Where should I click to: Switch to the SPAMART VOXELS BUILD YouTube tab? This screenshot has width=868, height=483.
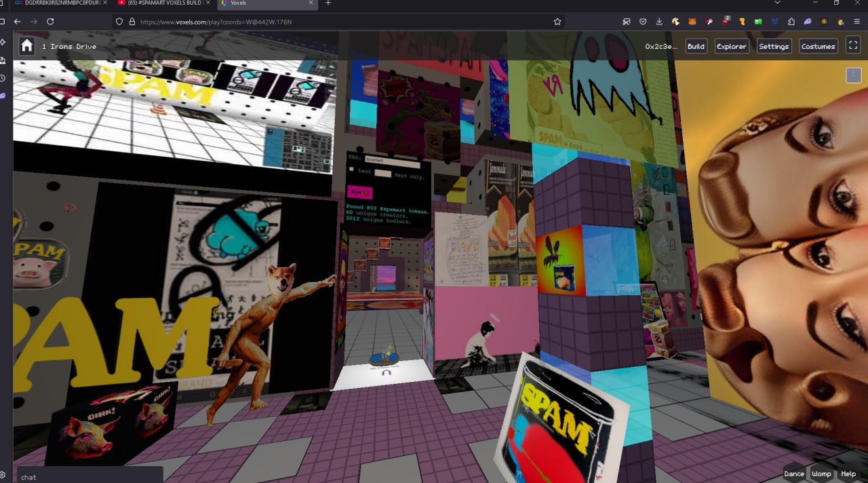pos(161,3)
